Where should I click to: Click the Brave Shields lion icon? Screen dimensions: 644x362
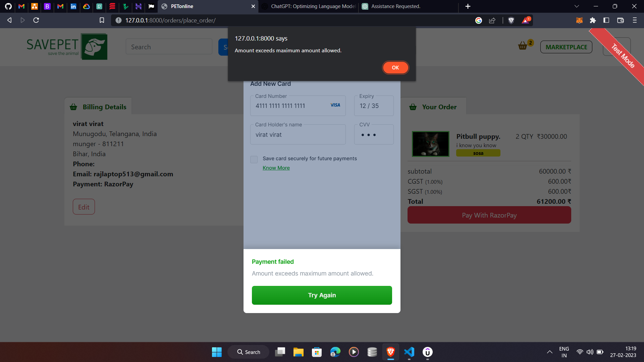click(x=511, y=20)
